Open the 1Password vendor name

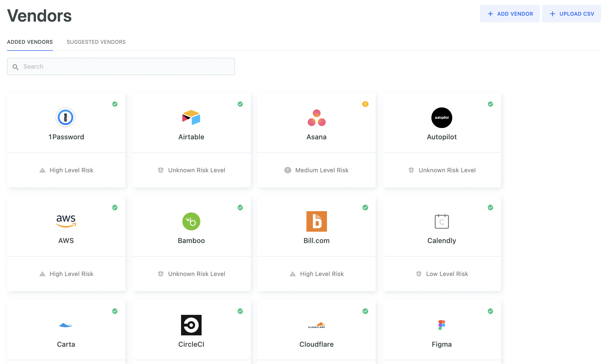pos(66,137)
